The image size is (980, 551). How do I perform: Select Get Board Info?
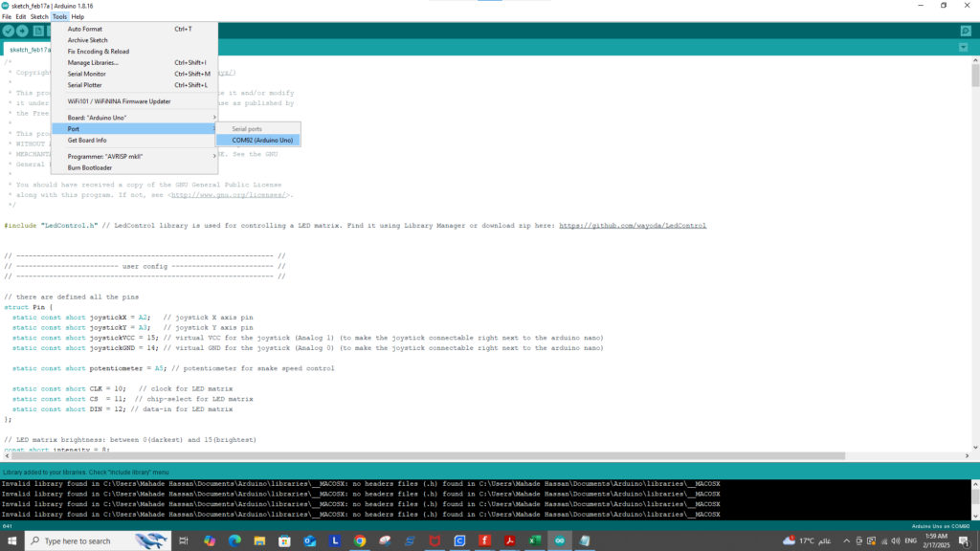point(134,140)
